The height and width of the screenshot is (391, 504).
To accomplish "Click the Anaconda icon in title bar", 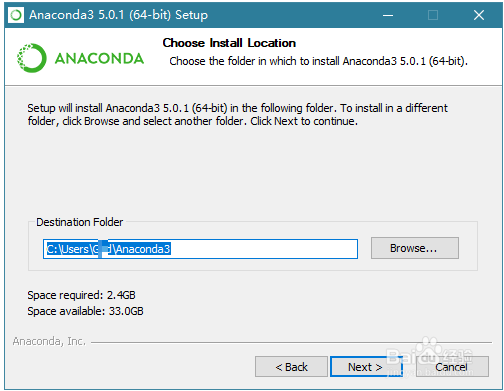I will coord(16,15).
